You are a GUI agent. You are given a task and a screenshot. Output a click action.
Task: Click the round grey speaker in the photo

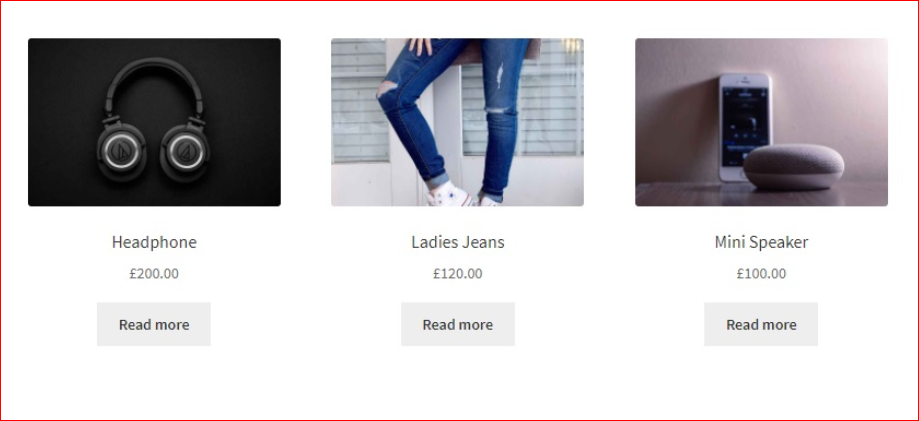tap(794, 167)
